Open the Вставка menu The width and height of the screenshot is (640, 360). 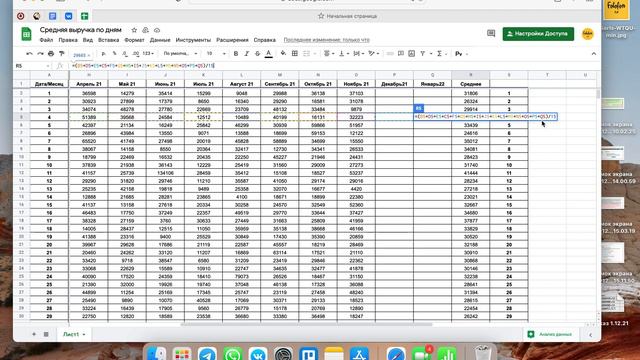point(109,40)
